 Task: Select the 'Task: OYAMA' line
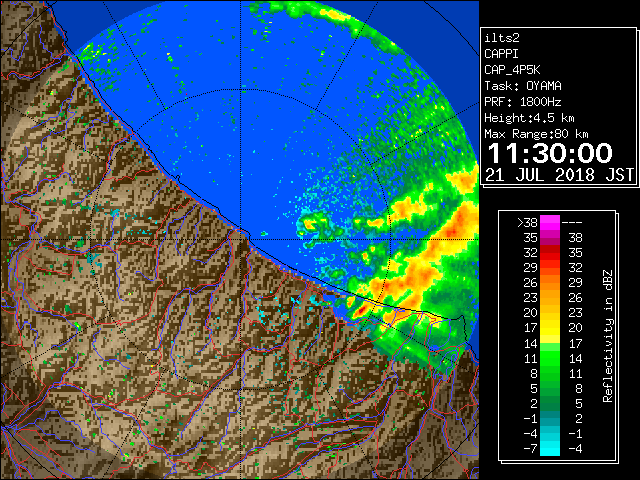(x=523, y=86)
